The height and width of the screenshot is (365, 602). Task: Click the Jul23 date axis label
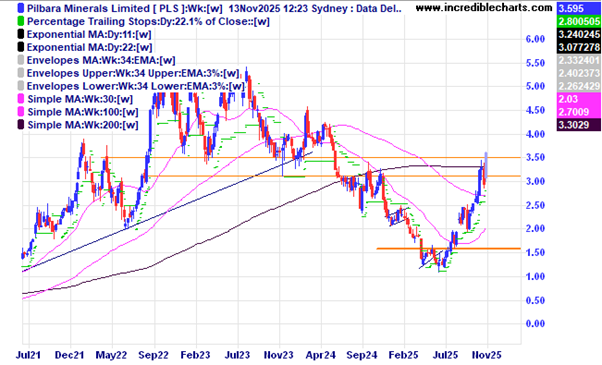point(237,355)
